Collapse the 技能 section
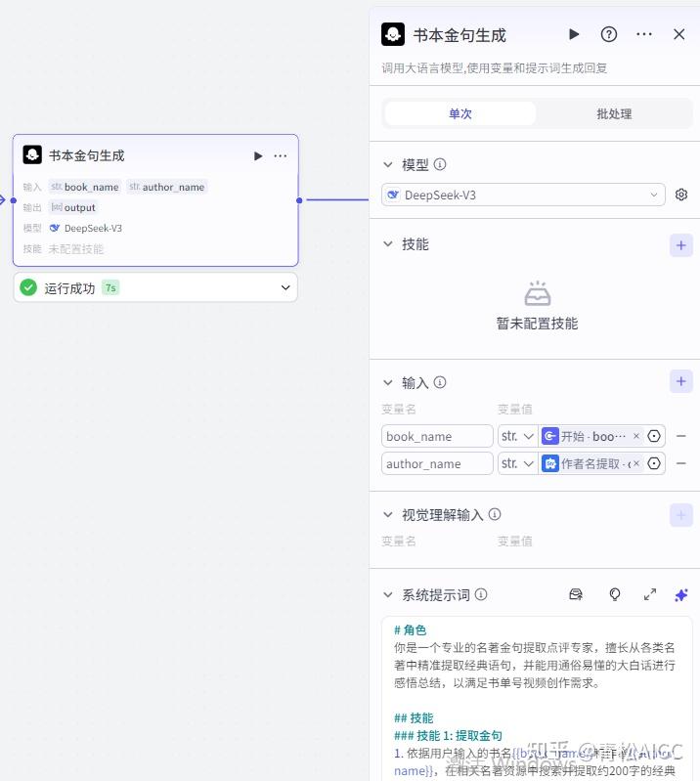This screenshot has height=781, width=700. point(387,244)
